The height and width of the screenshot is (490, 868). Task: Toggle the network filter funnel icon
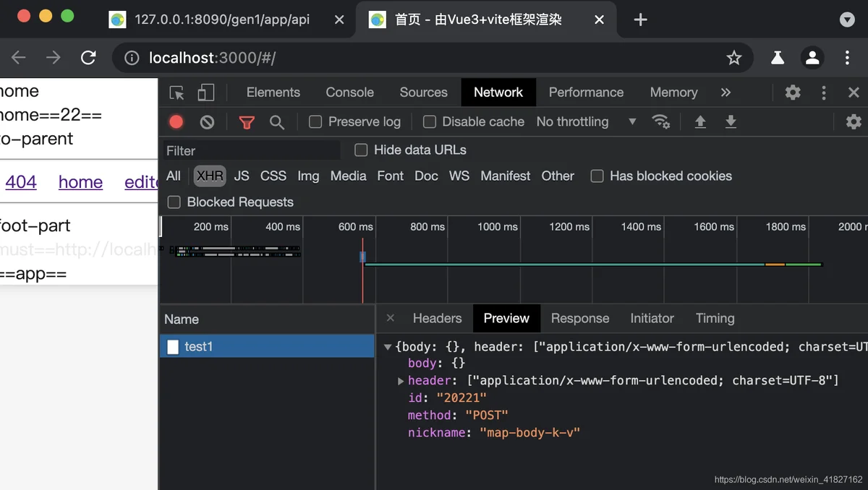247,122
